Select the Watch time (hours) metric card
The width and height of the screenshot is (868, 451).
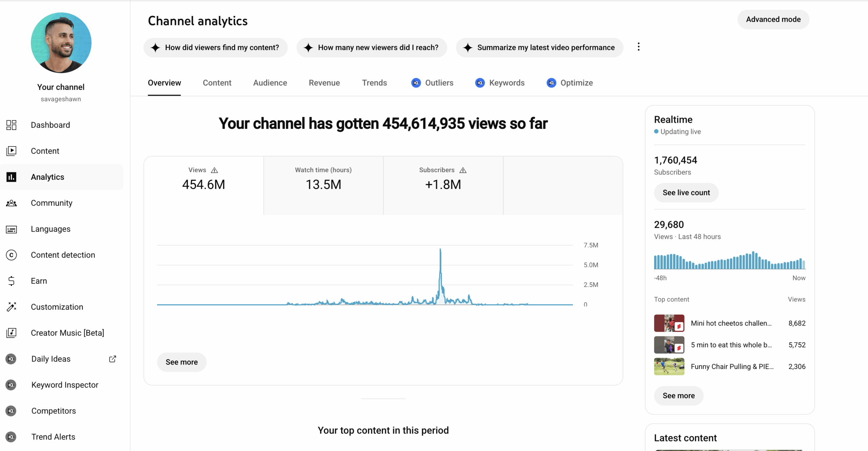323,185
